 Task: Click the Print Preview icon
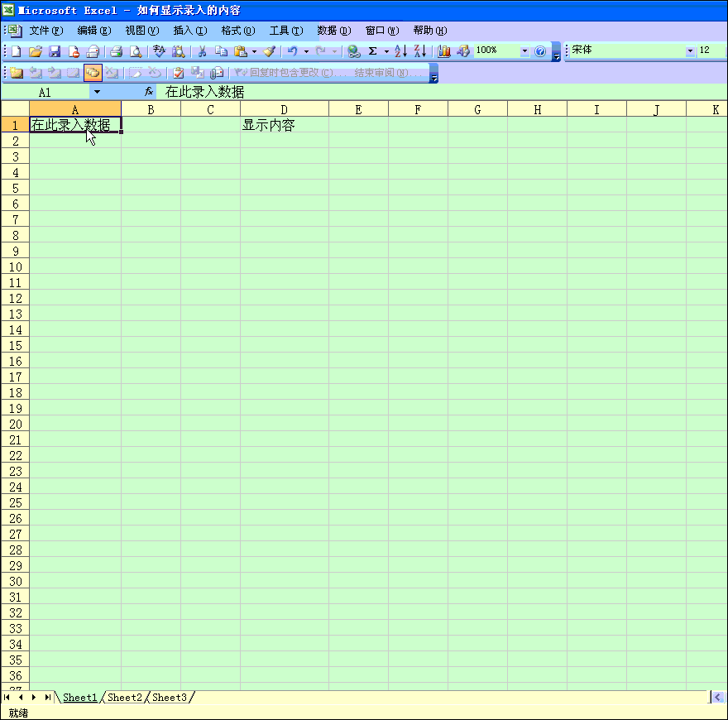(136, 51)
